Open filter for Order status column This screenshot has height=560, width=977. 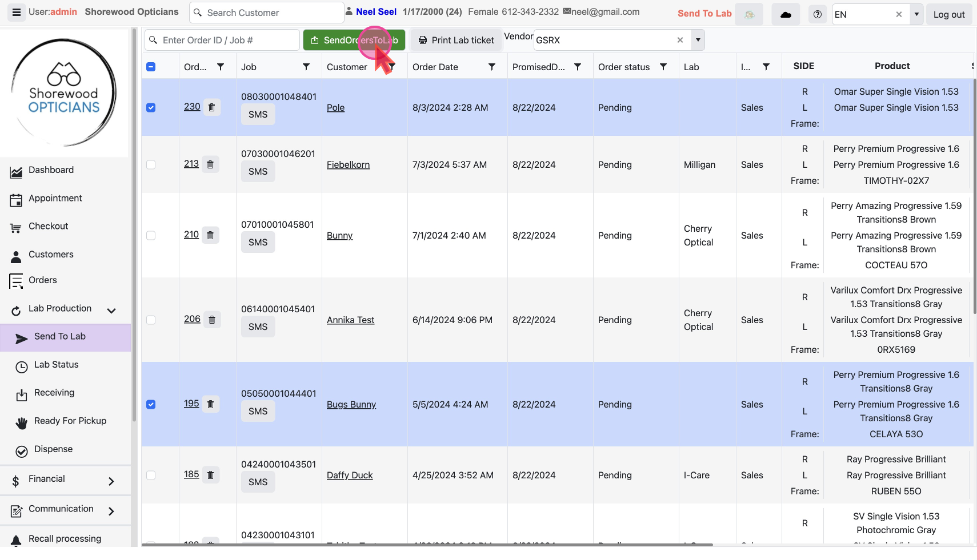[663, 67]
